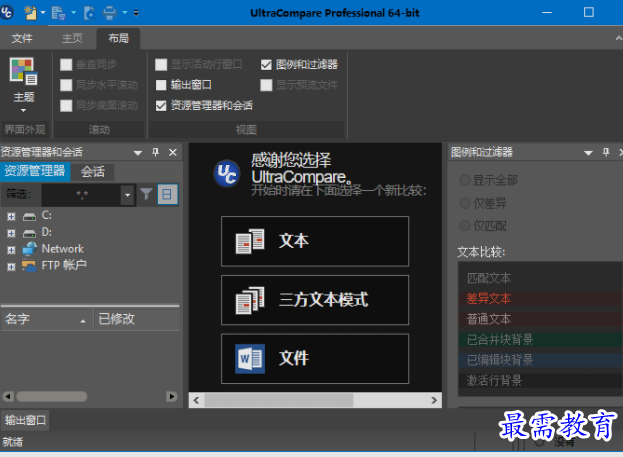Switch to the 会话 tab
This screenshot has width=623, height=457.
point(93,172)
